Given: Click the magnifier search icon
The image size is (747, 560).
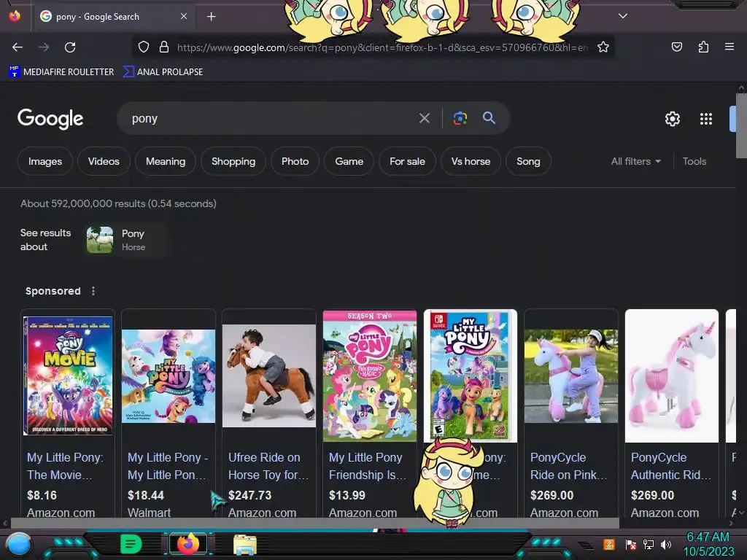Looking at the screenshot, I should 489,117.
